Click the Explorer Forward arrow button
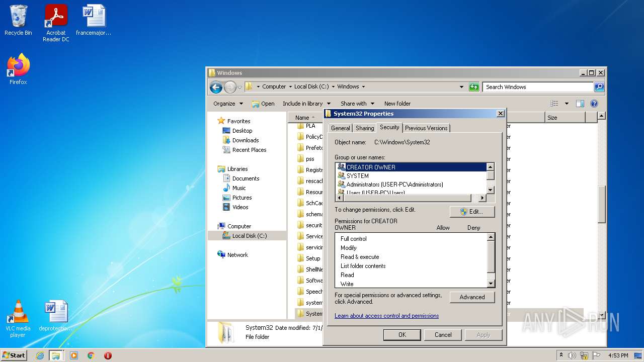The image size is (644, 362). point(230,87)
